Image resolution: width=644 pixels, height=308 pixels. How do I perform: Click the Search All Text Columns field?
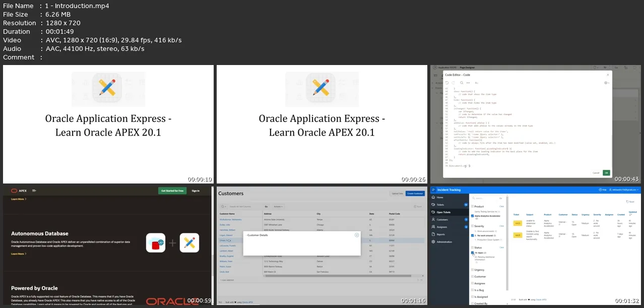[245, 207]
